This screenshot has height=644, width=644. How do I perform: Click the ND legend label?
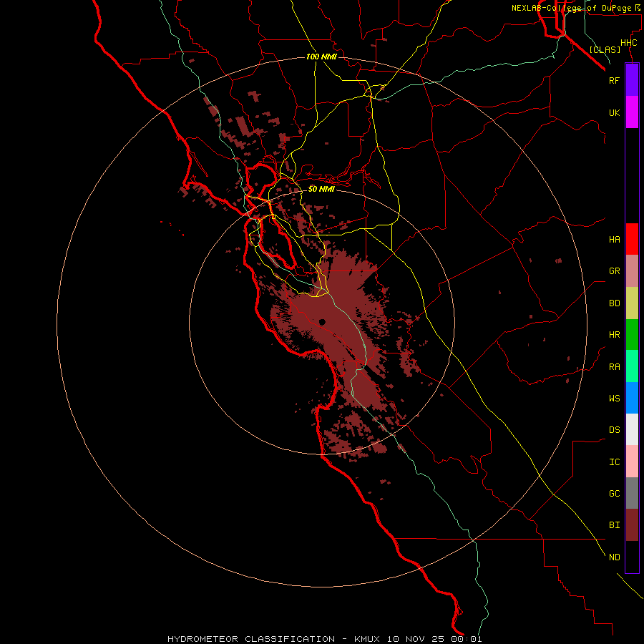(615, 557)
